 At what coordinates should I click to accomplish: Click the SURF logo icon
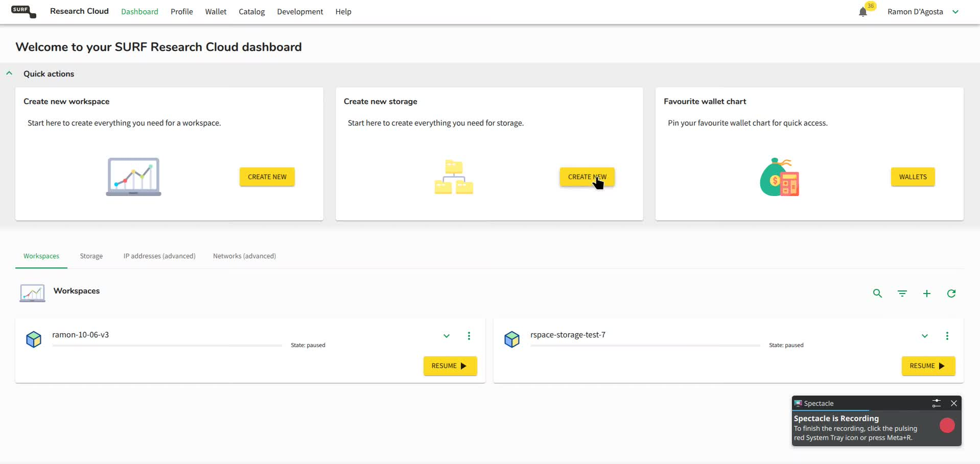24,11
